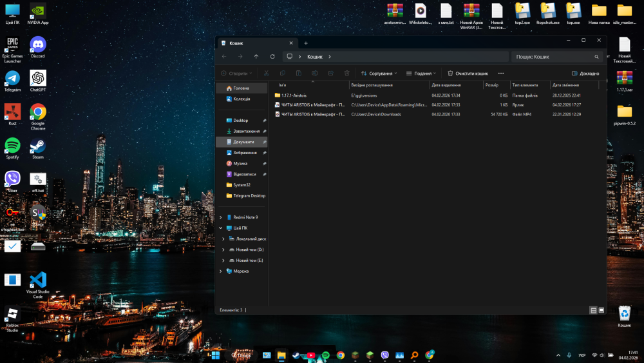This screenshot has width=644, height=363.
Task: Select the Кошик recycle bin desktop icon
Action: click(624, 317)
